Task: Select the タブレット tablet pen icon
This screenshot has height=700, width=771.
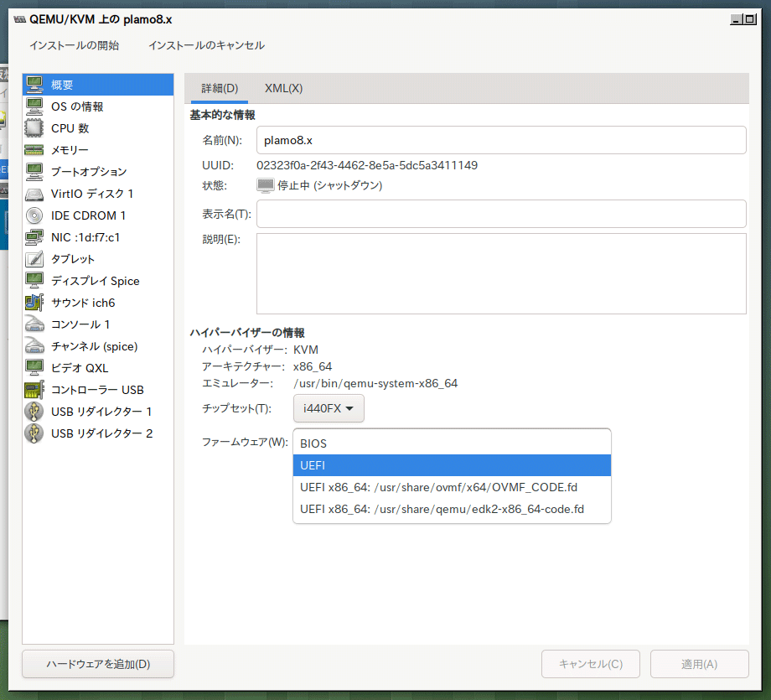Action: (x=34, y=259)
